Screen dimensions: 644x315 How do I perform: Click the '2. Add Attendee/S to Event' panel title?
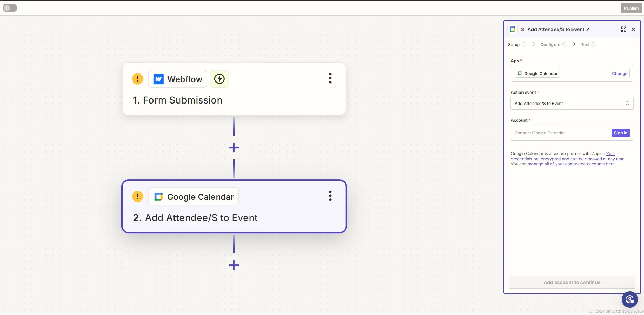[553, 29]
